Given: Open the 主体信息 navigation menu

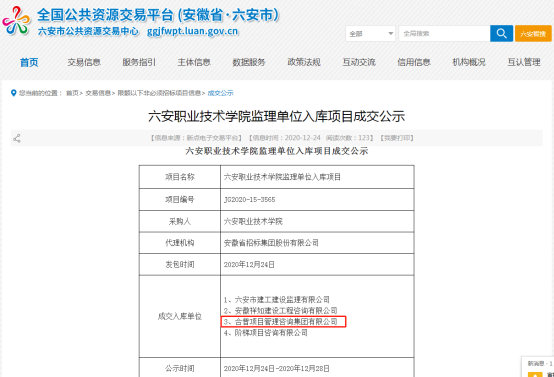Looking at the screenshot, I should tap(194, 63).
